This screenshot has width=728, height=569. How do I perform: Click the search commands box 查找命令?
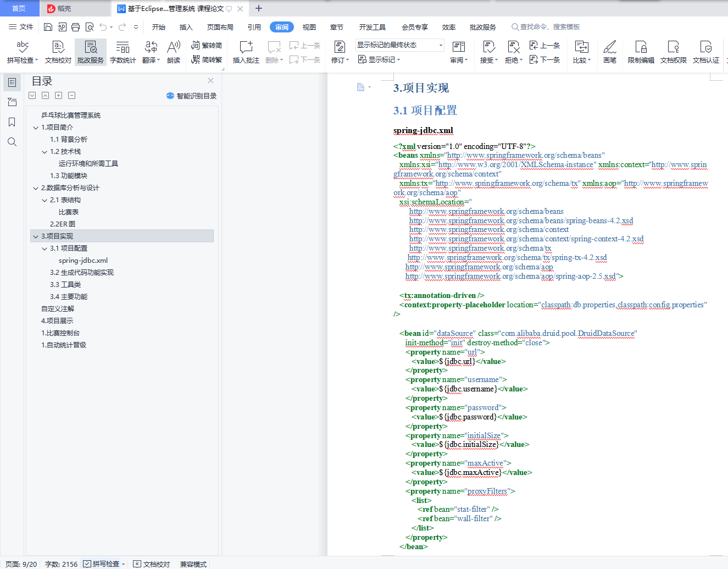coord(546,27)
